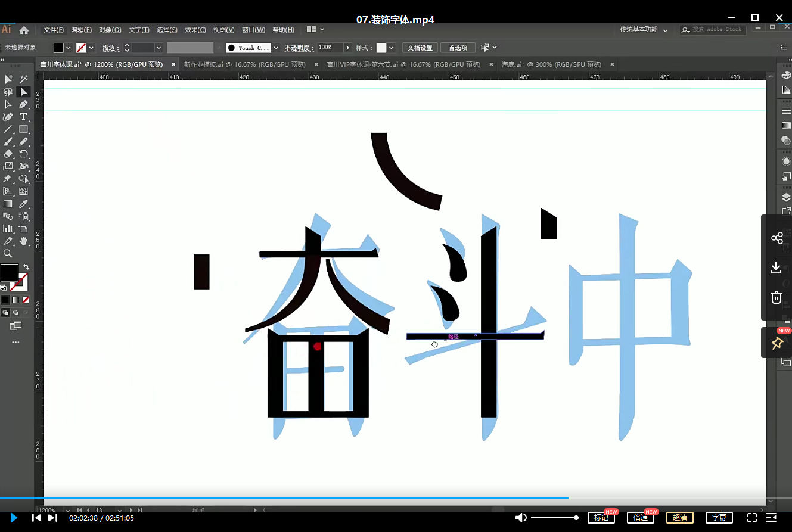The width and height of the screenshot is (792, 532).
Task: Open the 文件(F) menu
Action: pyautogui.click(x=54, y=30)
